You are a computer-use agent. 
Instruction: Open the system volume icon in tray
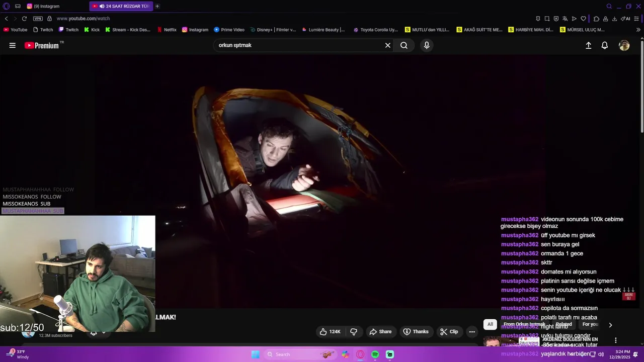pos(601,354)
